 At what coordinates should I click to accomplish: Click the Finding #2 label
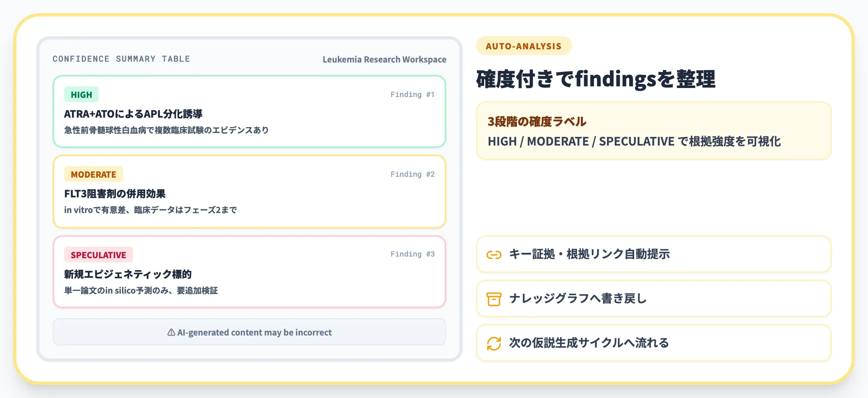(412, 174)
